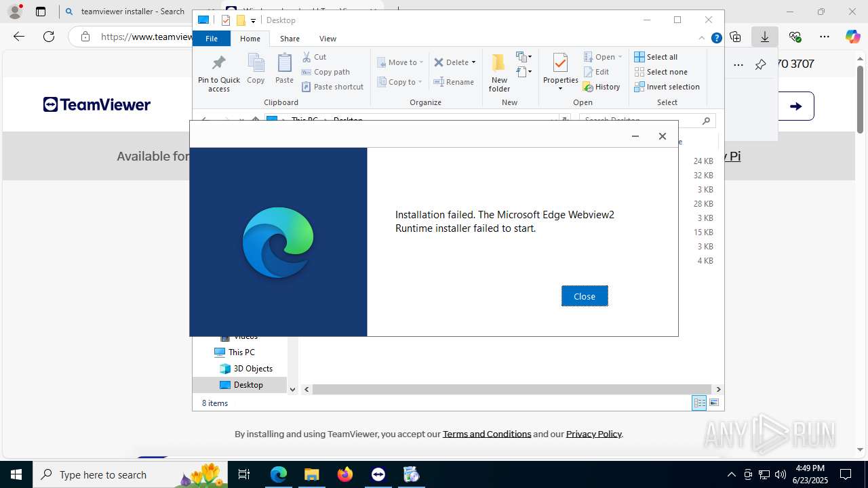Open Task View in the taskbar
Viewport: 868px width, 488px height.
[245, 474]
